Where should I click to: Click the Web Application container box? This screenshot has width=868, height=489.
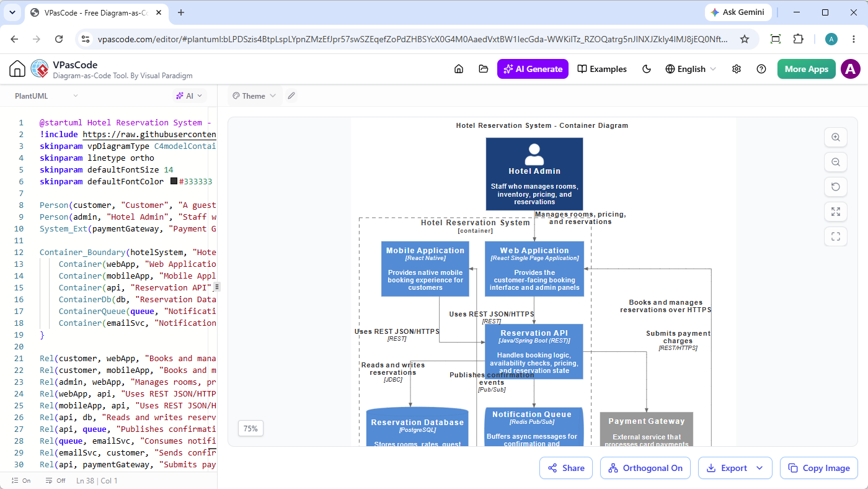pos(534,269)
